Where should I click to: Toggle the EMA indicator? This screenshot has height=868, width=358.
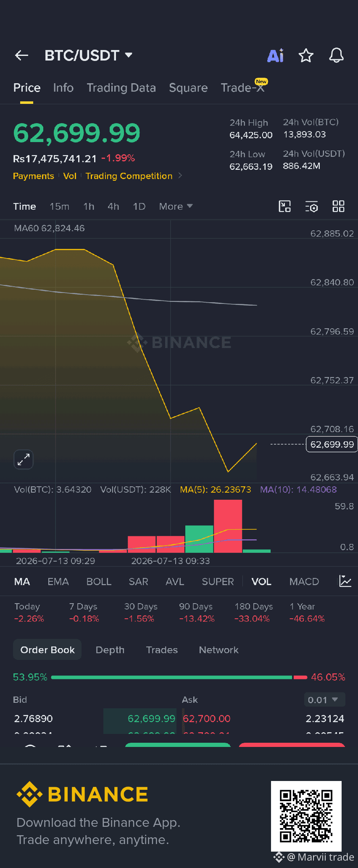click(x=58, y=582)
